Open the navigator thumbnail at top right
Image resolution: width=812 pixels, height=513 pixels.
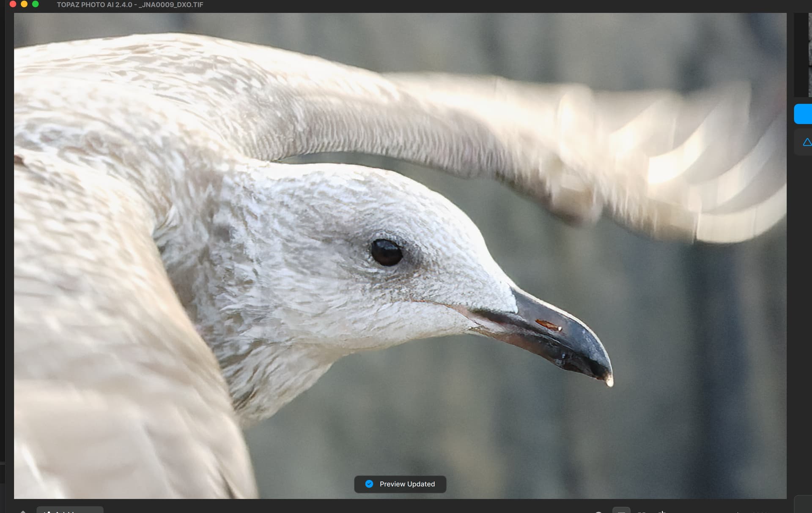(x=803, y=55)
